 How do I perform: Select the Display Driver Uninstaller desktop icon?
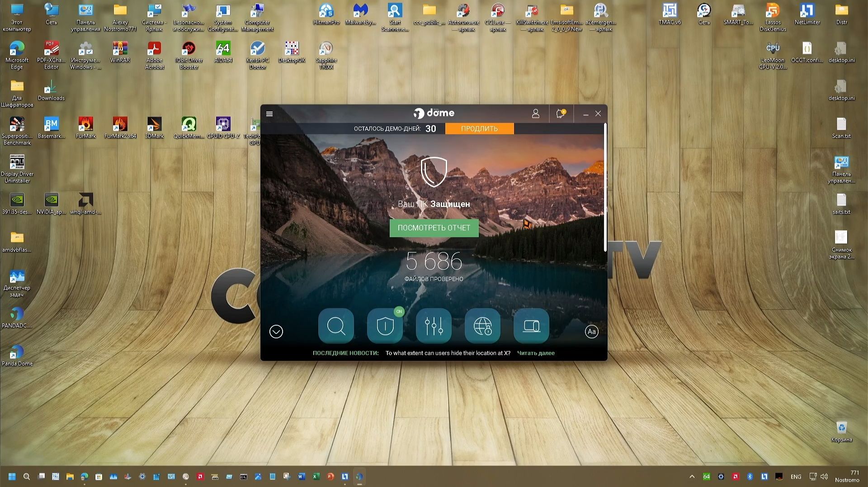click(17, 169)
